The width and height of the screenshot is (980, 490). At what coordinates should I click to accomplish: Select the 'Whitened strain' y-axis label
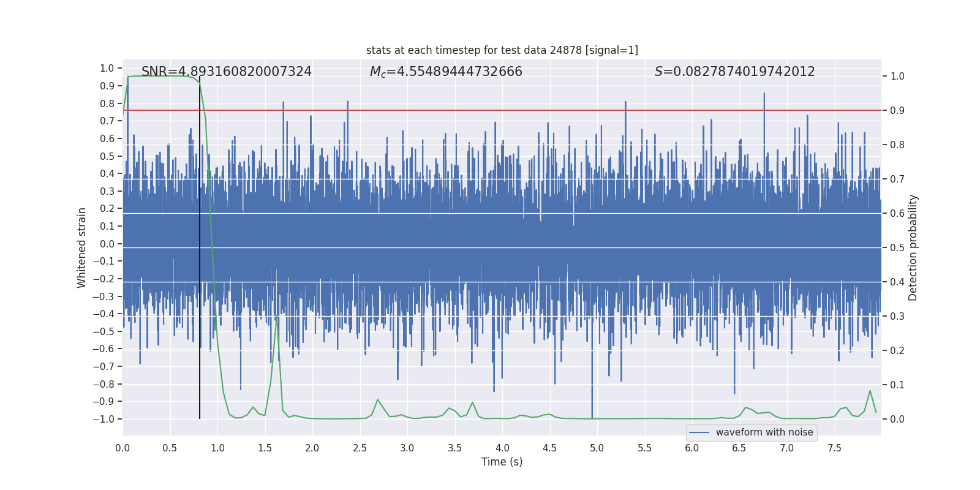[x=82, y=247]
